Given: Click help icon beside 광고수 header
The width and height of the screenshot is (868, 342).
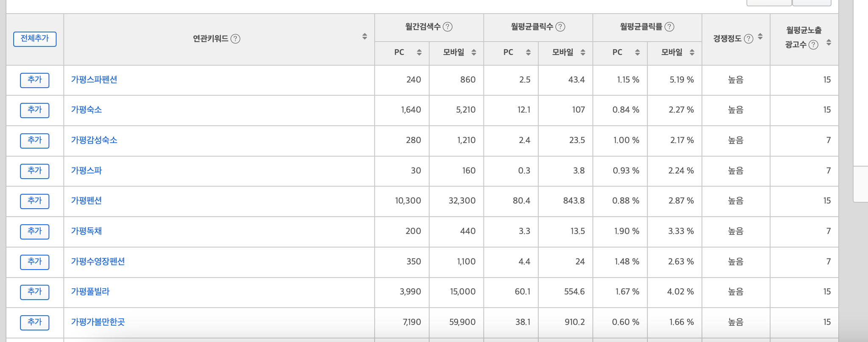Looking at the screenshot, I should coord(813,45).
